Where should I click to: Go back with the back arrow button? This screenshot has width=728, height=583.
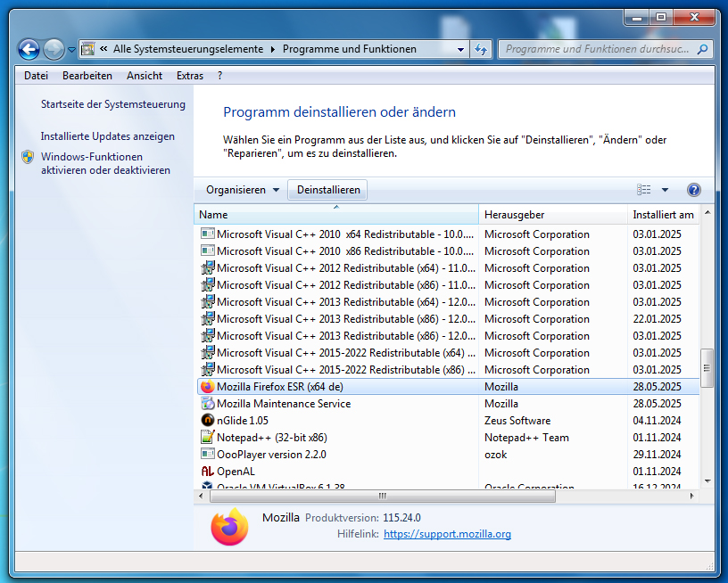[x=29, y=50]
